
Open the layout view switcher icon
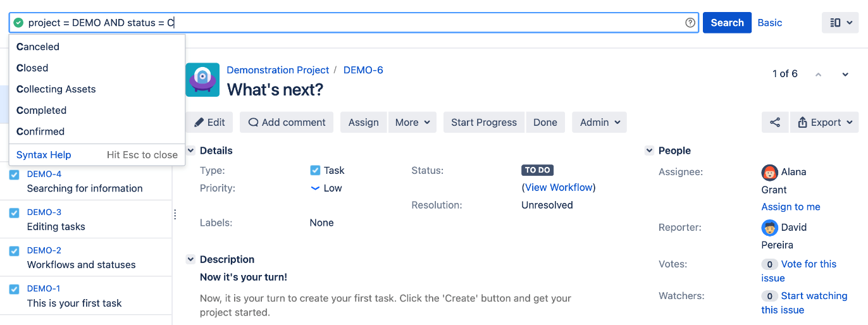click(841, 23)
